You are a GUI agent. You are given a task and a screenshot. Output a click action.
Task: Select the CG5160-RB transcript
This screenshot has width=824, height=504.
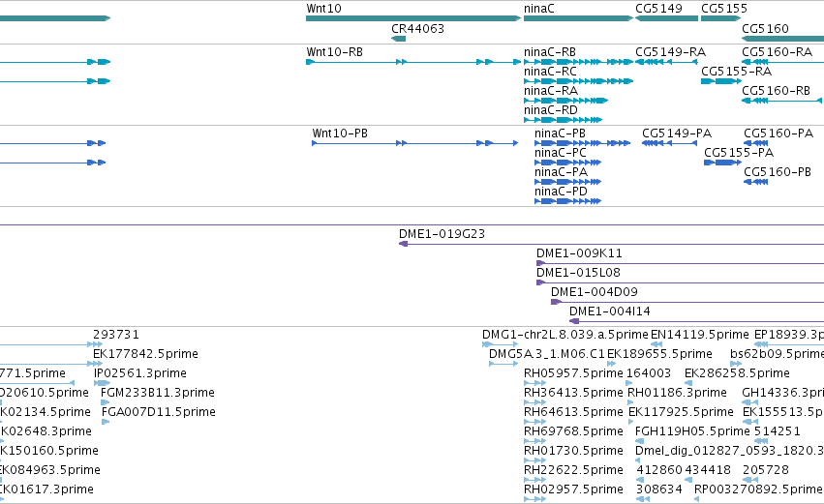point(782,101)
